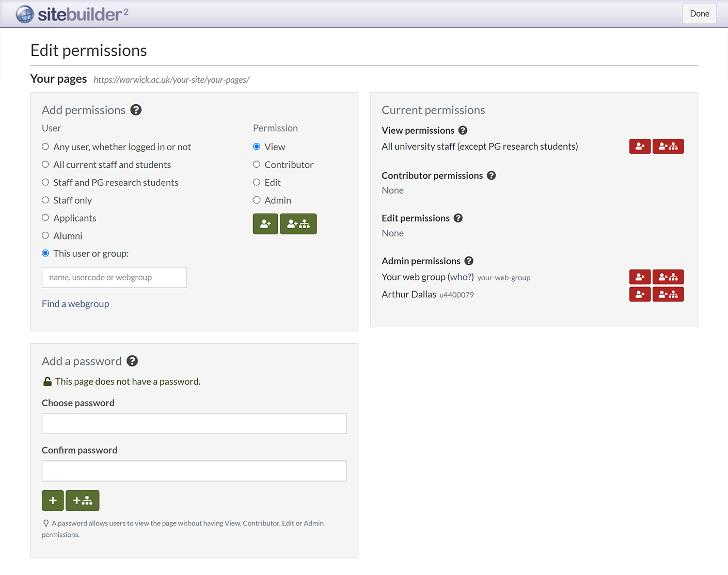Select All current staff and students
The image size is (728, 575).
pyautogui.click(x=45, y=164)
